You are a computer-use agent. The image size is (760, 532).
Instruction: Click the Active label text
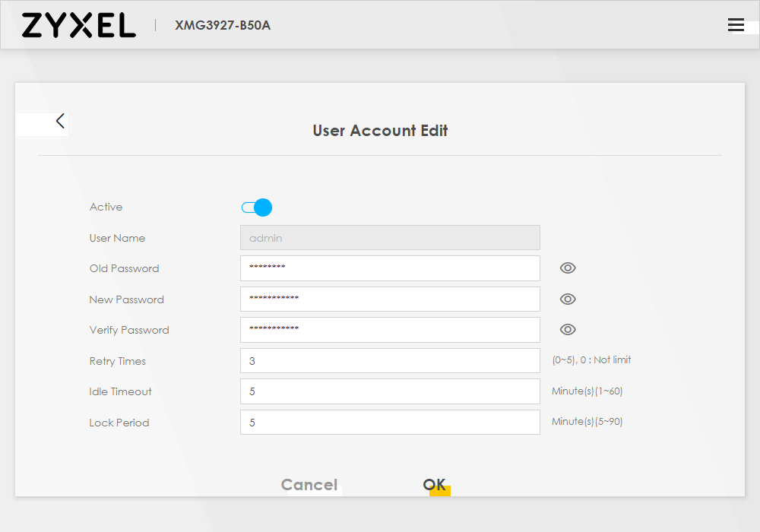(106, 207)
